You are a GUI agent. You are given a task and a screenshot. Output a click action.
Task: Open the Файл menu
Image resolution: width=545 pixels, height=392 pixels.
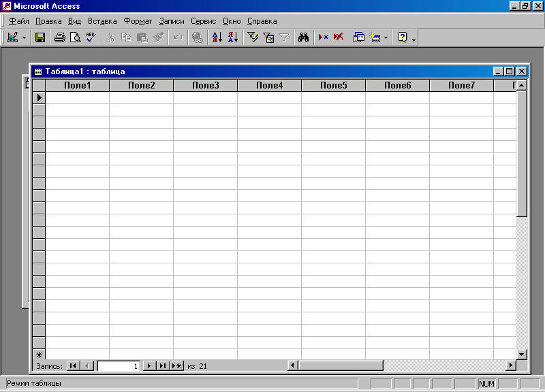(x=19, y=21)
